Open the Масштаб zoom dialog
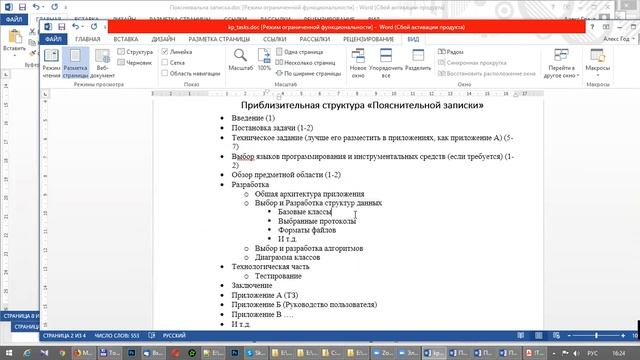The height and width of the screenshot is (360, 640). pos(240,60)
